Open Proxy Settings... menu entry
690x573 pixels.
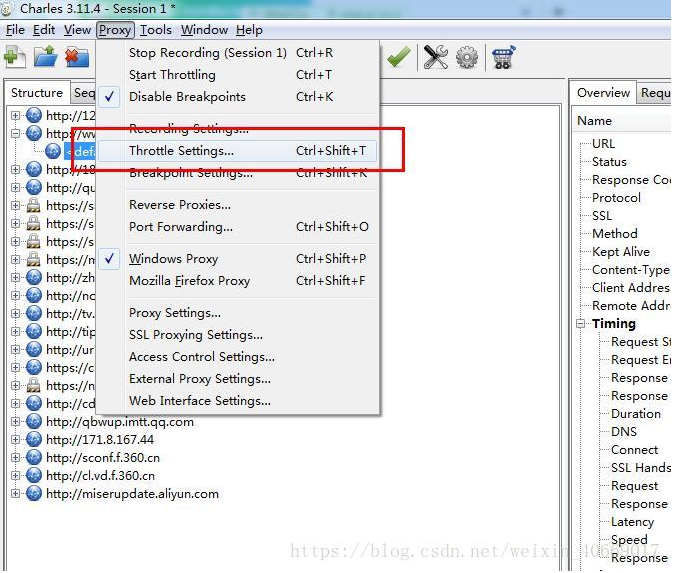[238, 312]
